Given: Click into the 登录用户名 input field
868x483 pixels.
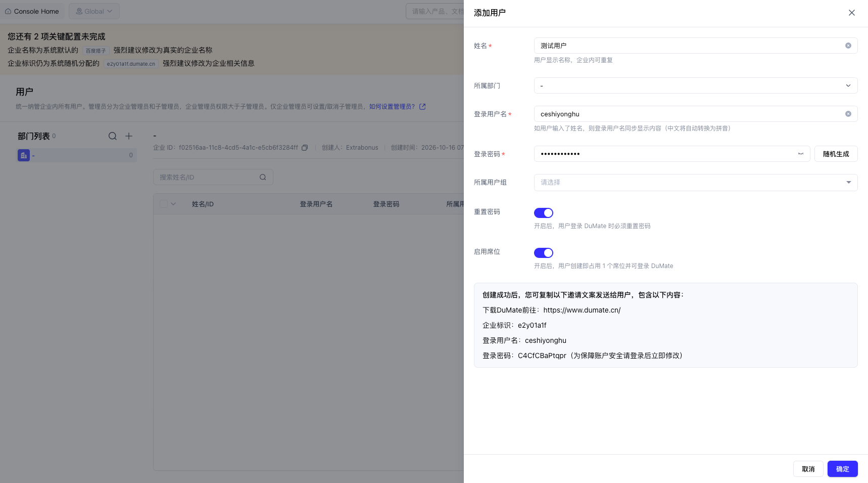Looking at the screenshot, I should pos(696,114).
